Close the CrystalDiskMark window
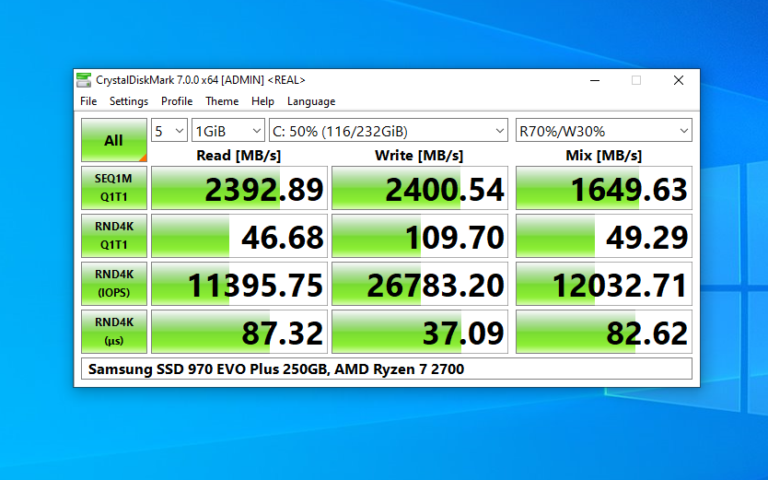The image size is (768, 480). tap(678, 80)
